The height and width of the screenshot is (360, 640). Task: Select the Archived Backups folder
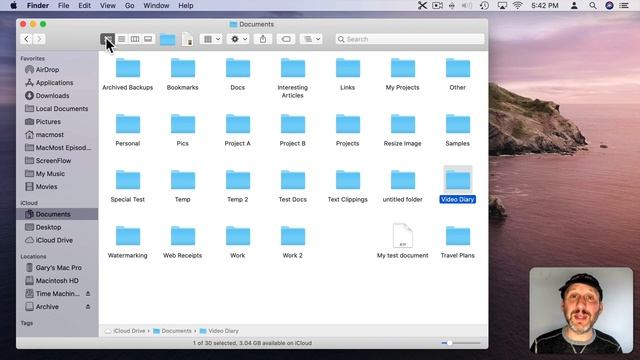point(128,74)
